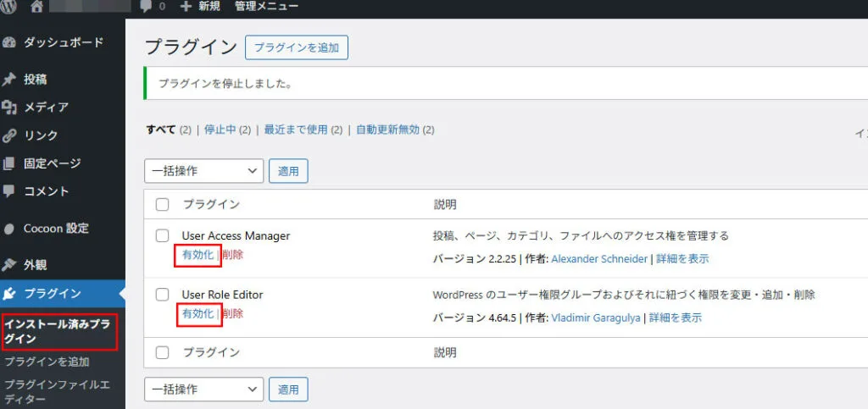Select the 停止中 filter tab
The height and width of the screenshot is (409, 868).
click(220, 130)
